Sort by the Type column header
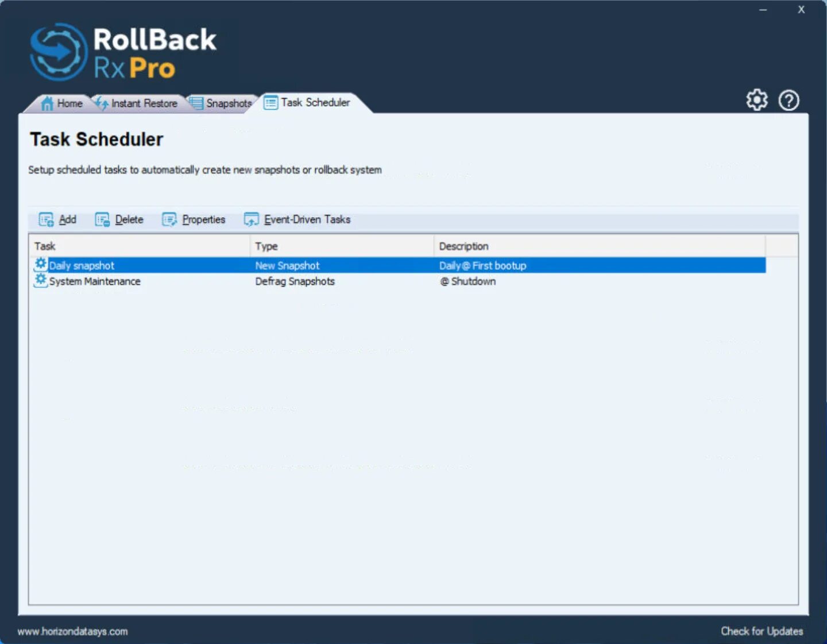 coord(342,246)
